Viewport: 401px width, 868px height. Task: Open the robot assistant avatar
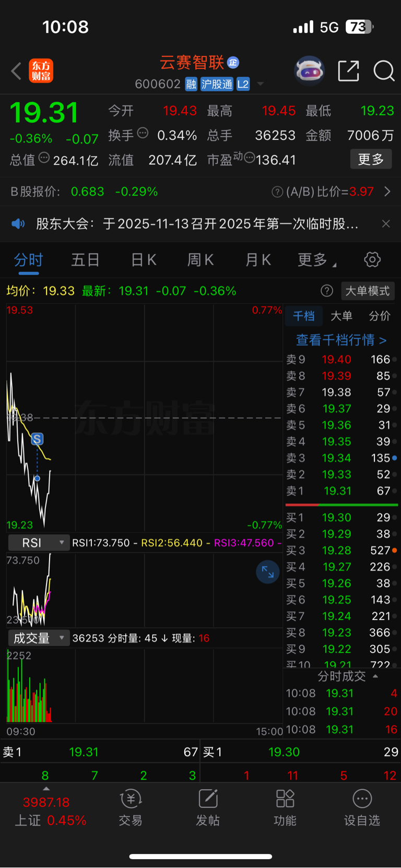click(x=310, y=70)
